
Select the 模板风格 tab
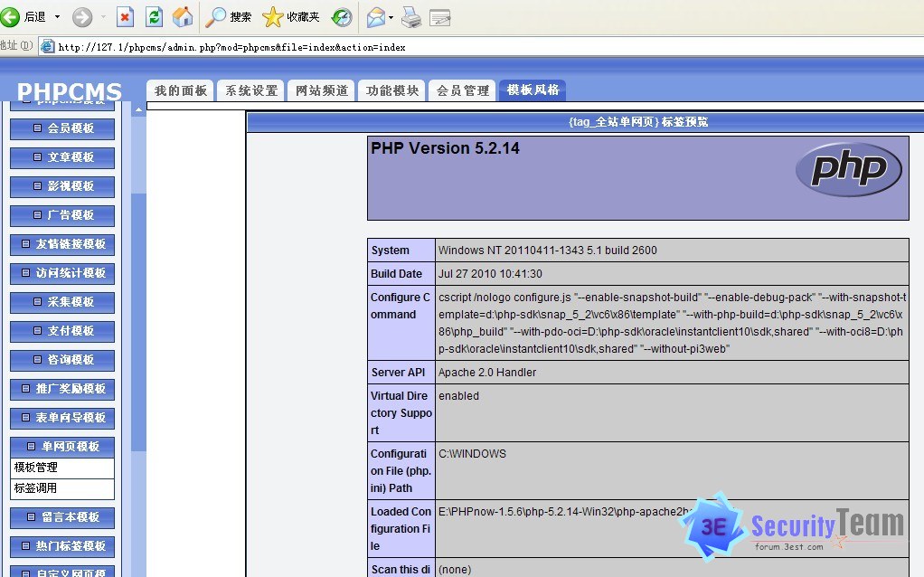pyautogui.click(x=533, y=90)
